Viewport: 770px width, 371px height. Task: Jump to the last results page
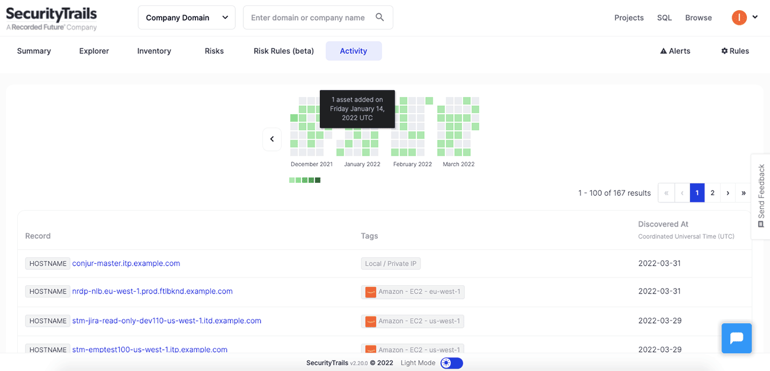coord(744,193)
